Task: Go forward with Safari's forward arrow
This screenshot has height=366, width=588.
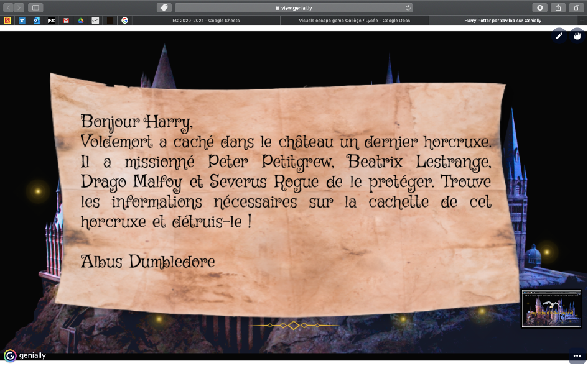Action: (19, 7)
